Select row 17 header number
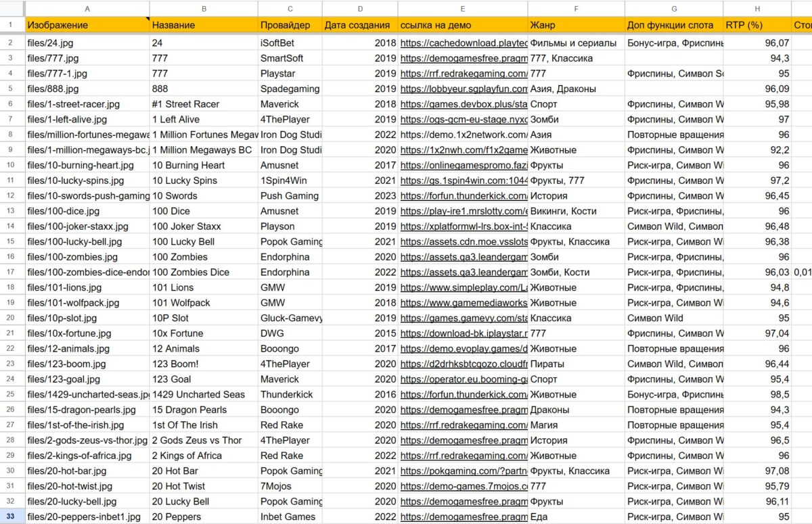The image size is (812, 524). [x=12, y=272]
